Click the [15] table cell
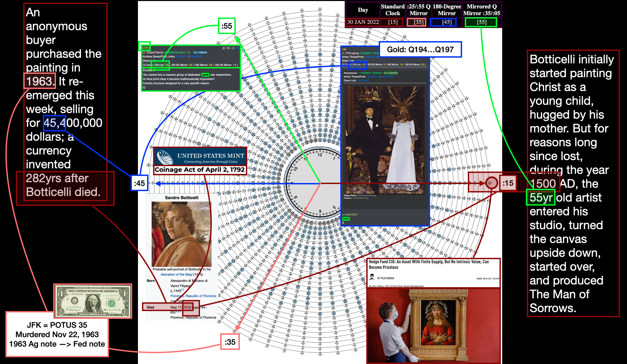 pyautogui.click(x=393, y=22)
